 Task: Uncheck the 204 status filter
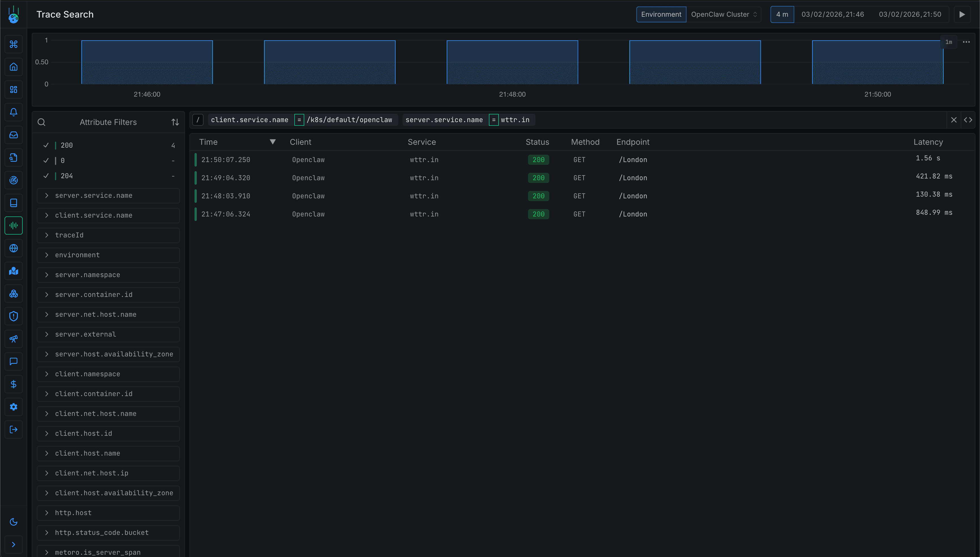coord(46,176)
